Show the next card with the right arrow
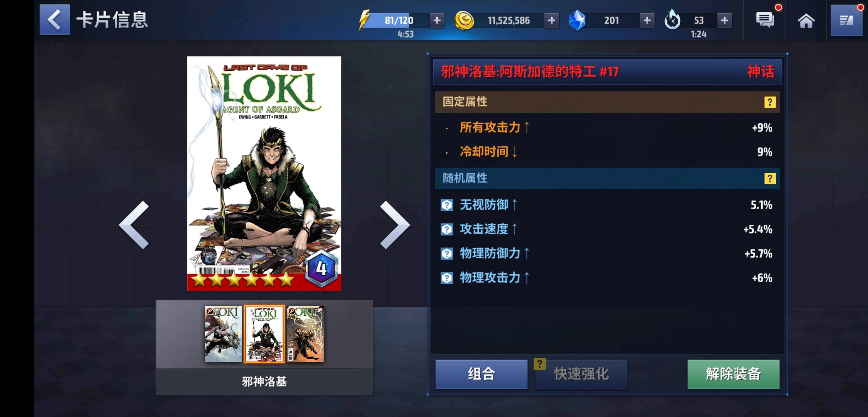The height and width of the screenshot is (417, 868). point(395,225)
